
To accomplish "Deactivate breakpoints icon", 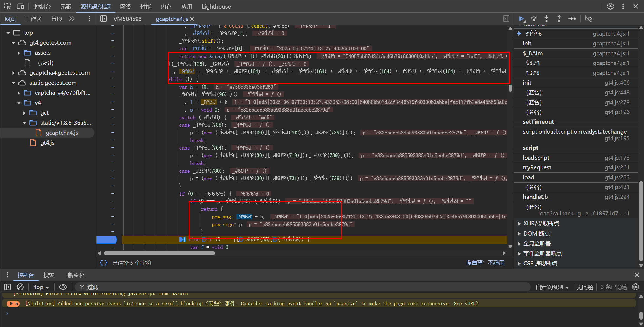I will (588, 19).
